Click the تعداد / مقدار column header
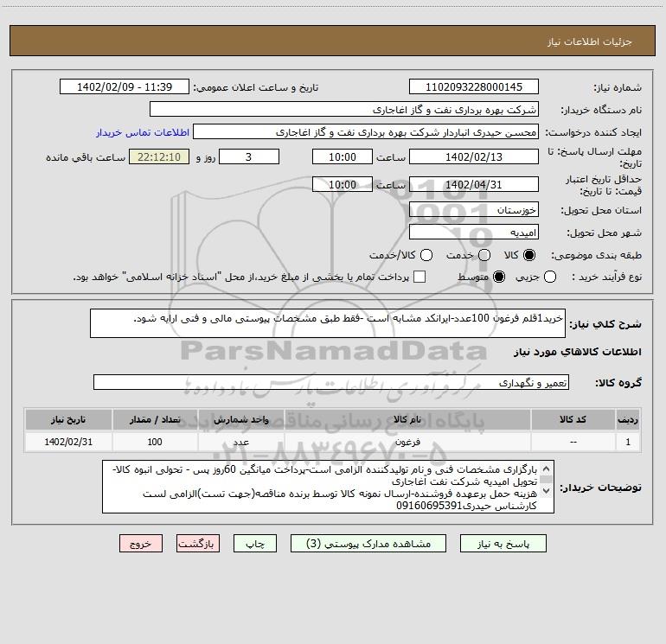Image resolution: width=666 pixels, height=644 pixels. (155, 419)
